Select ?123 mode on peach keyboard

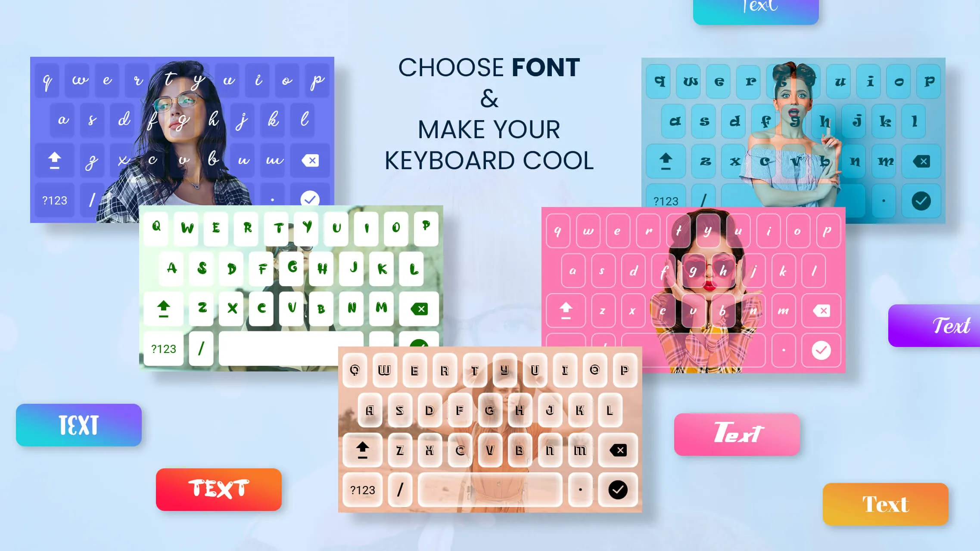362,489
